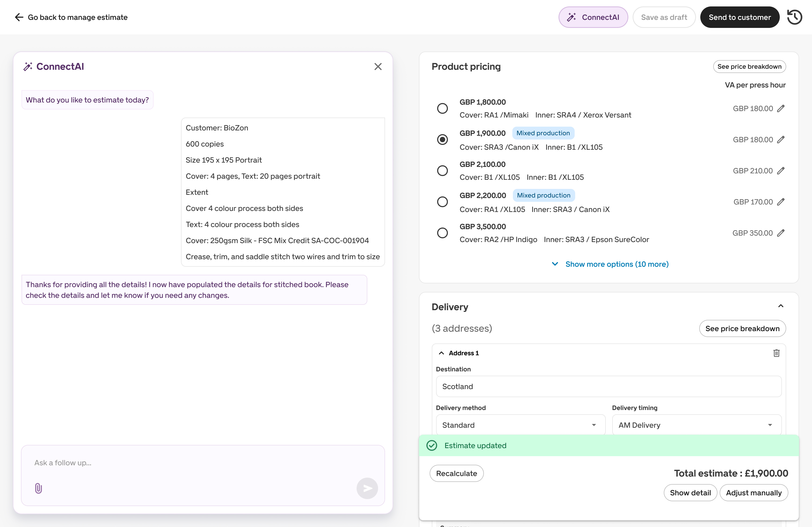Select the GBP 1,800.00 pricing option

pyautogui.click(x=442, y=108)
